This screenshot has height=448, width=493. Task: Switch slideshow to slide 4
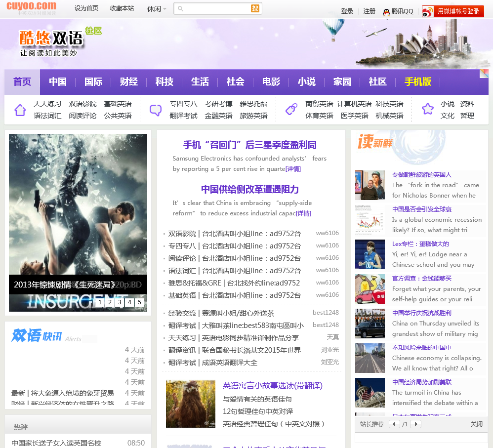tap(129, 302)
